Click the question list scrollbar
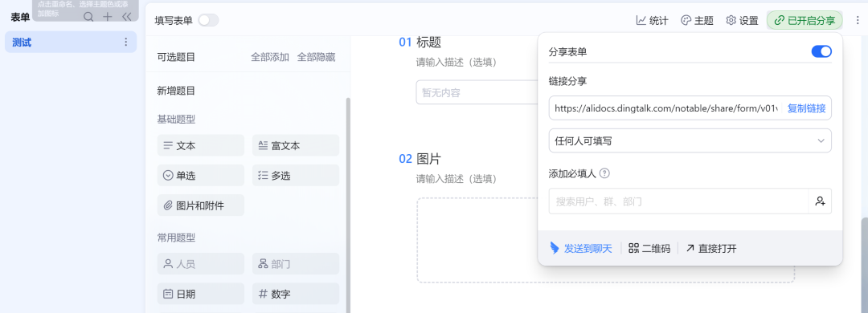The image size is (868, 313). (x=348, y=205)
